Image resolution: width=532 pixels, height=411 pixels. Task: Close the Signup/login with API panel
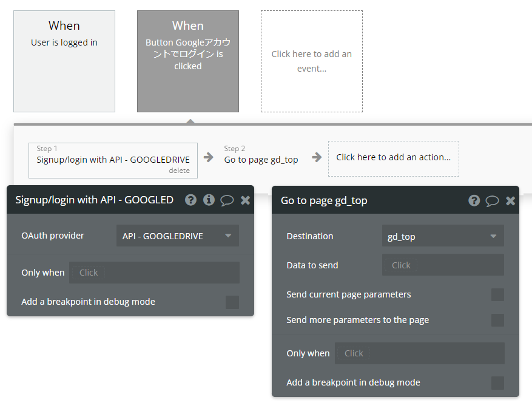[x=245, y=200]
